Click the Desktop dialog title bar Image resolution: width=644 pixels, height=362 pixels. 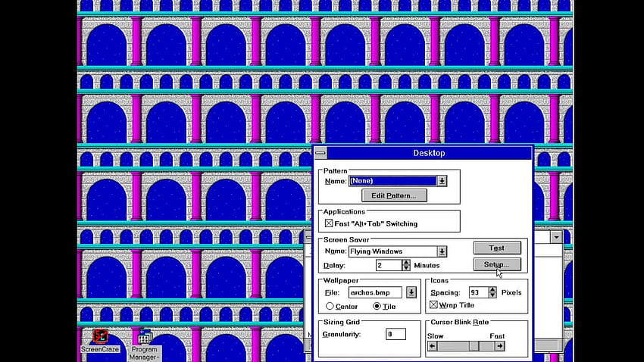(429, 153)
